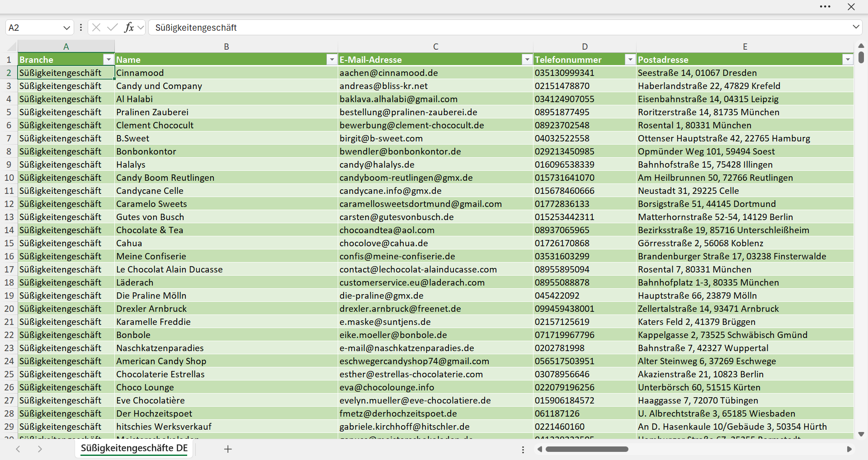Open the Branche column filter dropdown

coord(108,59)
